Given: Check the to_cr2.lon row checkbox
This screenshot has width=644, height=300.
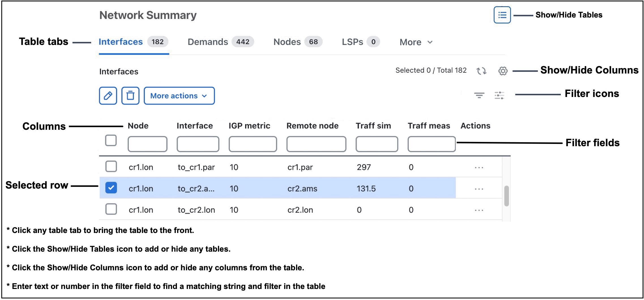Looking at the screenshot, I should click(111, 209).
